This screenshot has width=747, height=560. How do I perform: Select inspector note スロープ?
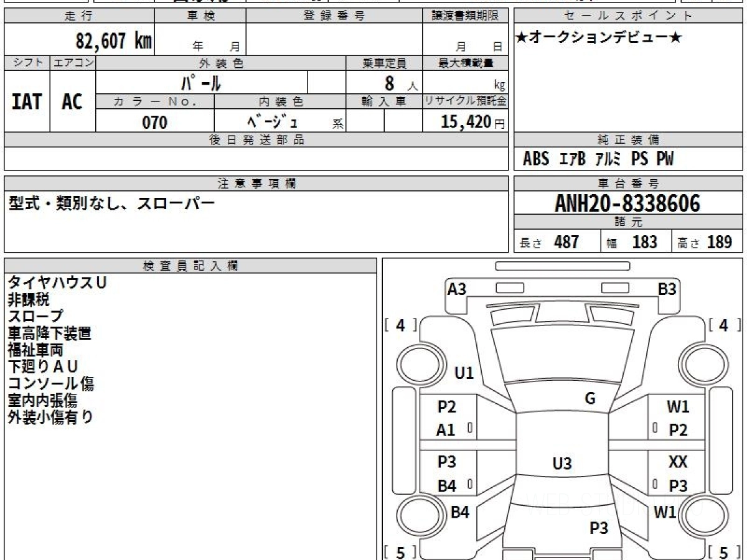pos(35,316)
